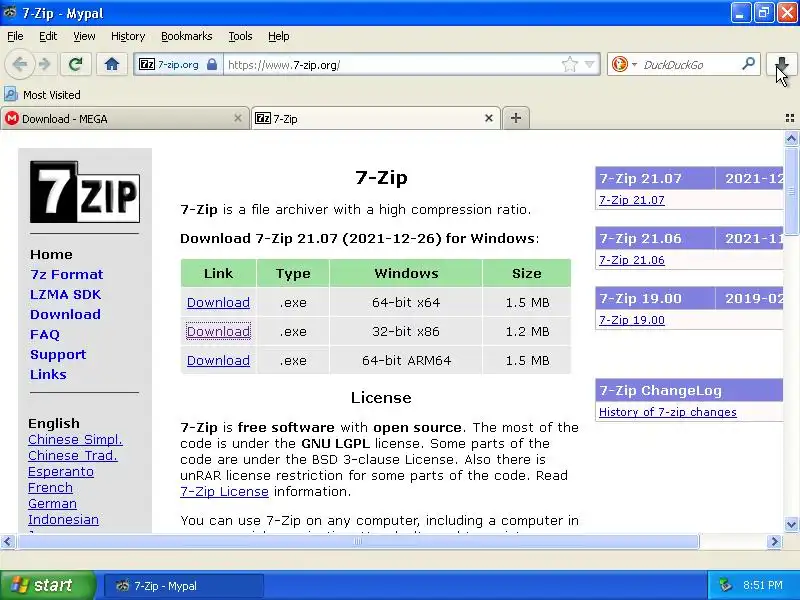The image size is (800, 600).
Task: Show the tab groups grid icon
Action: 790,118
